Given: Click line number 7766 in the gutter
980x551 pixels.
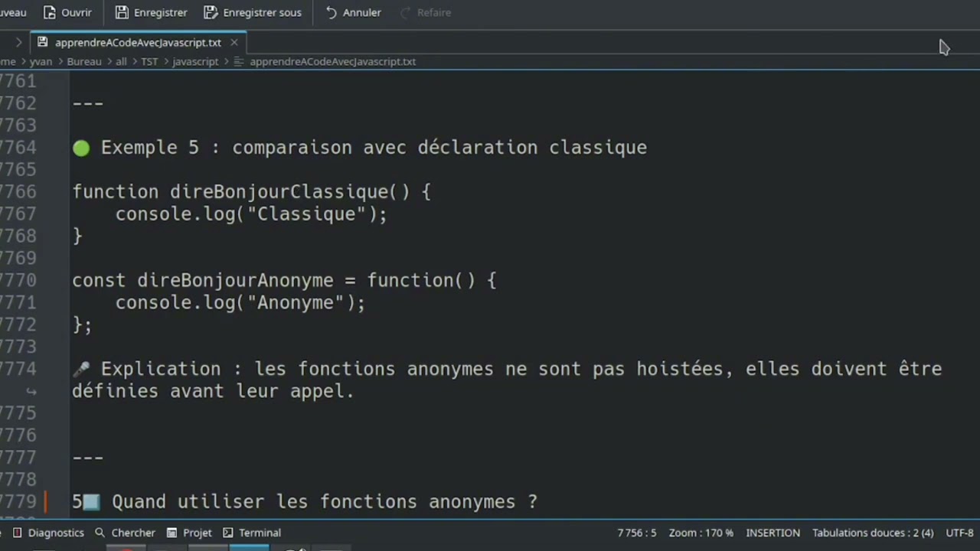Looking at the screenshot, I should [x=18, y=191].
